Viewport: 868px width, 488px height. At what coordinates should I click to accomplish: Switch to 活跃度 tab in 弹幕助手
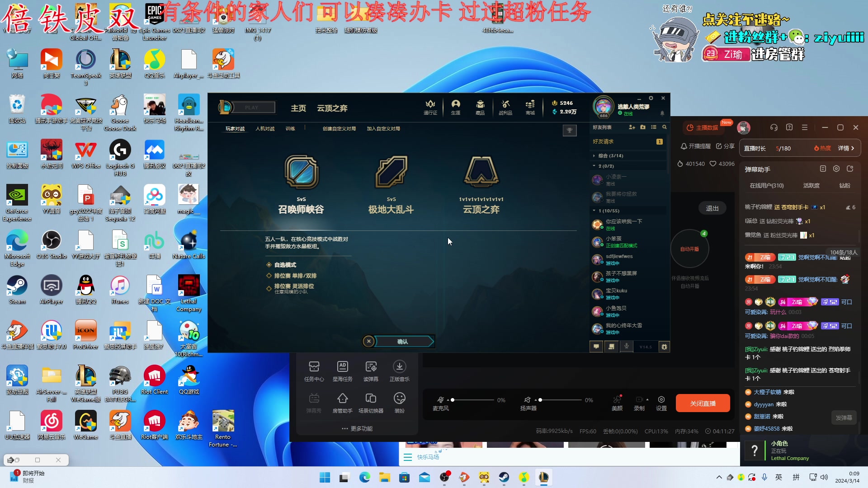[x=811, y=186]
